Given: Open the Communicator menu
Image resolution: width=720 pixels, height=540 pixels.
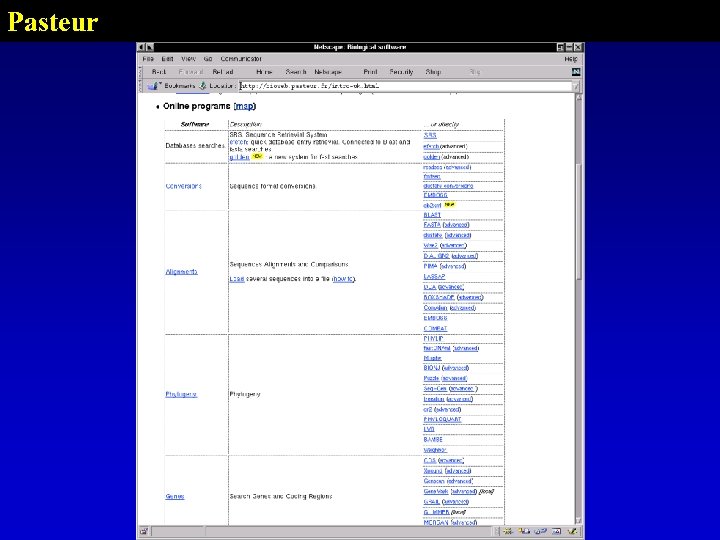Looking at the screenshot, I should [x=241, y=59].
